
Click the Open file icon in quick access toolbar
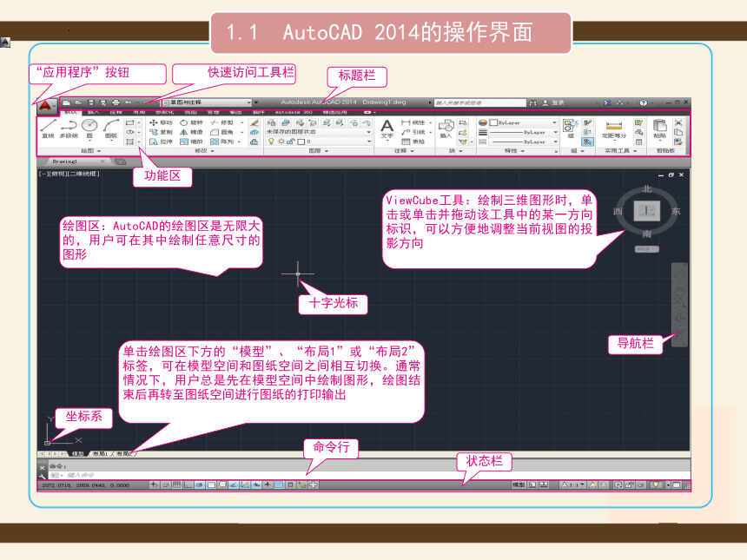tap(78, 102)
